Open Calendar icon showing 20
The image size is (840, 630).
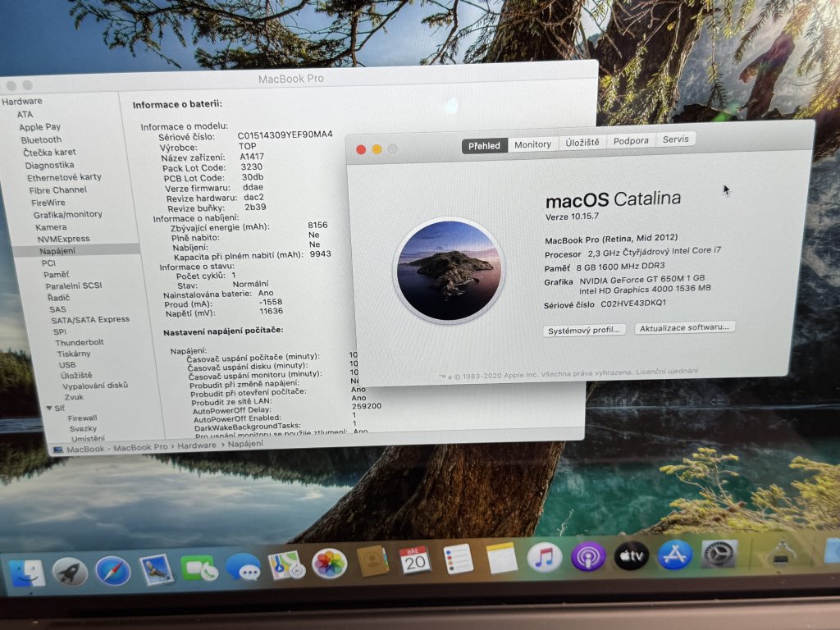(414, 560)
